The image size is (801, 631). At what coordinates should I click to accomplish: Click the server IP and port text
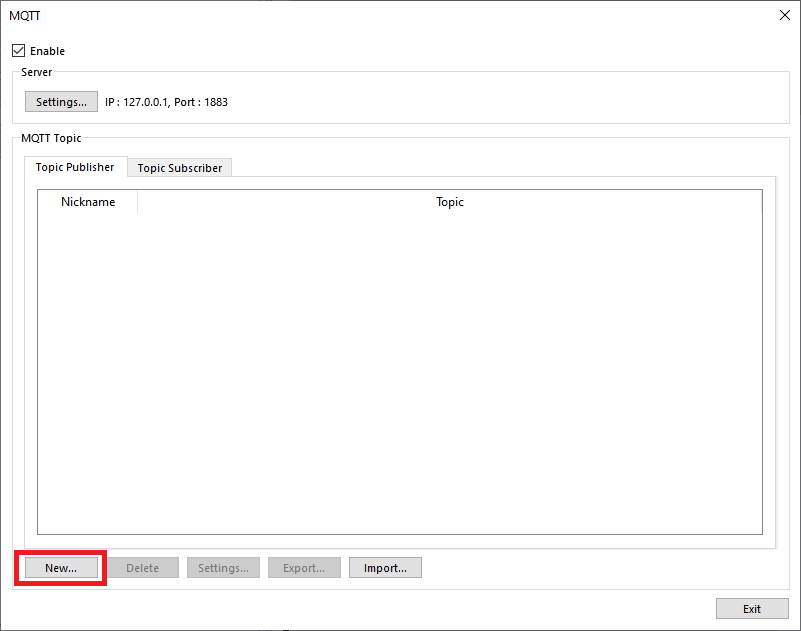pyautogui.click(x=167, y=102)
